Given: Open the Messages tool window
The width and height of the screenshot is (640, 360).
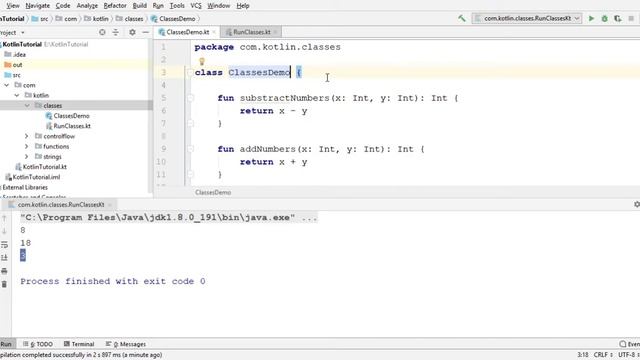Looking at the screenshot, I should [126, 344].
